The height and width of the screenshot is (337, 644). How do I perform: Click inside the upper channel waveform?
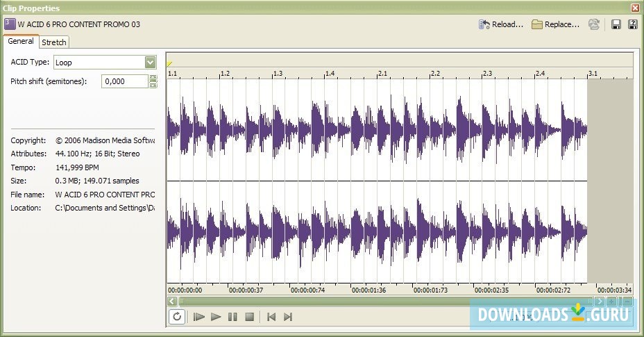tap(377, 130)
